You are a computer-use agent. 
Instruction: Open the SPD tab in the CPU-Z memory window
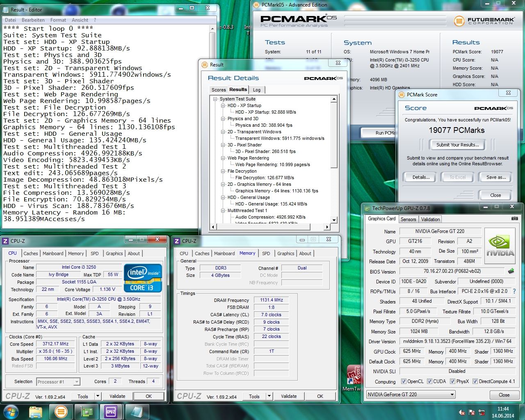(266, 253)
